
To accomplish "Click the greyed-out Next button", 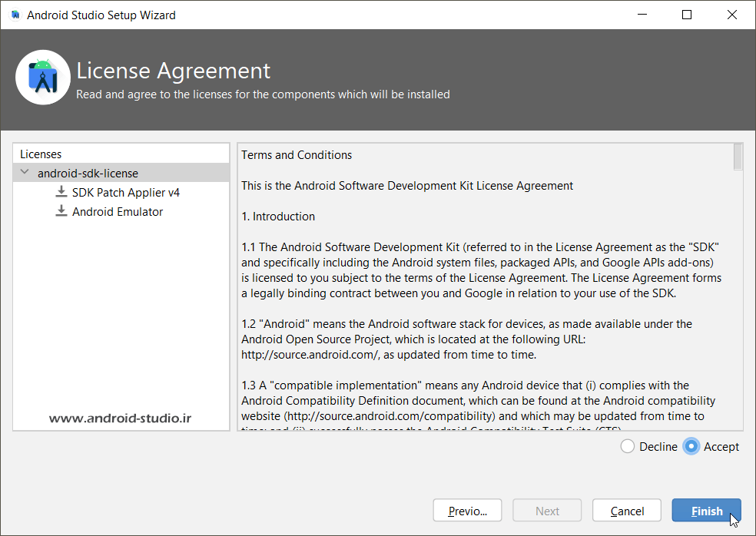I will (x=547, y=511).
